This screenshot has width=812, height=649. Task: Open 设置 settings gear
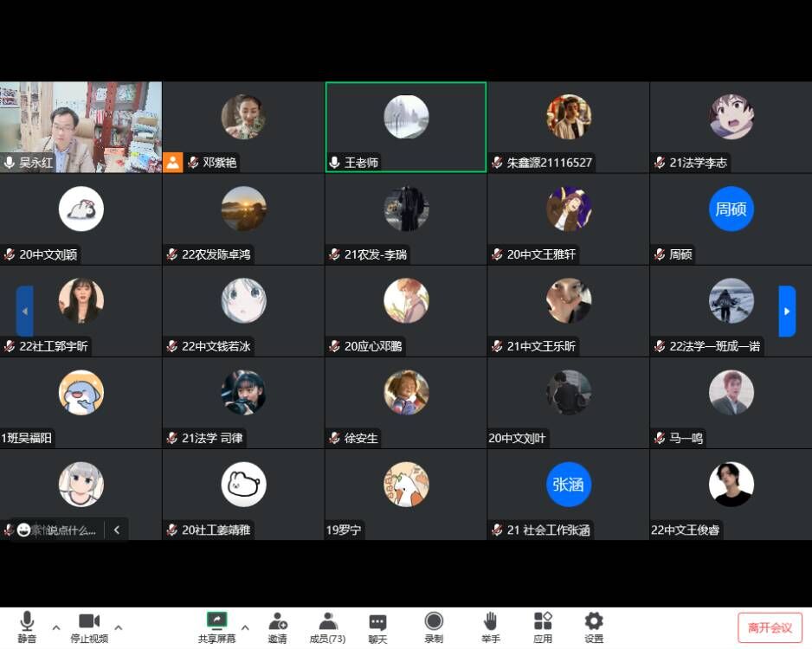pos(594,621)
